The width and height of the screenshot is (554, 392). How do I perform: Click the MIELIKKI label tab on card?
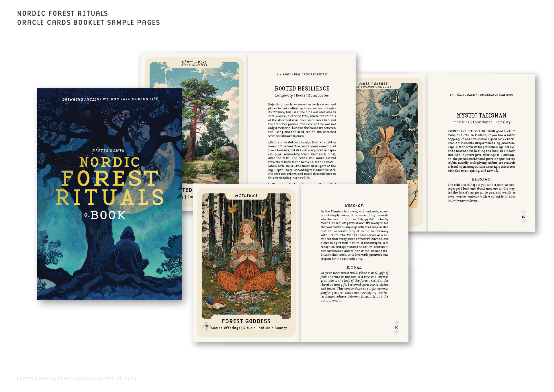point(246,196)
